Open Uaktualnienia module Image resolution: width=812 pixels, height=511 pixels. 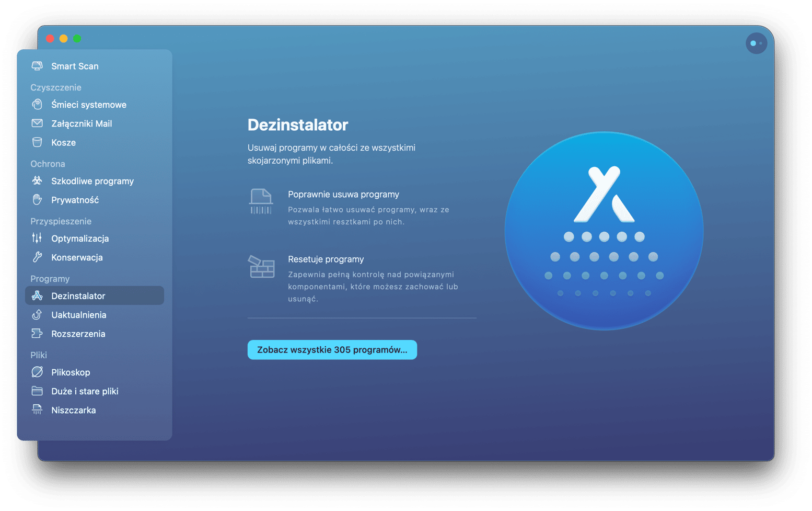(95, 315)
